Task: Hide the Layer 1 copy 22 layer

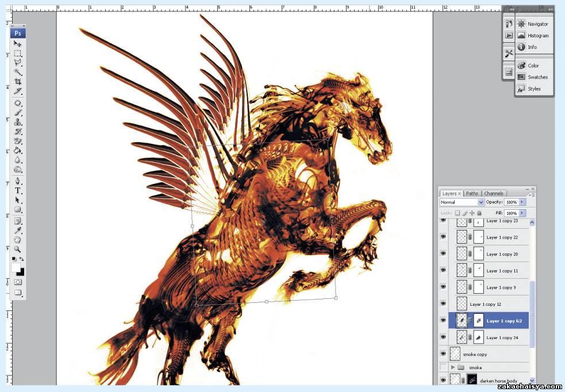Action: point(443,237)
